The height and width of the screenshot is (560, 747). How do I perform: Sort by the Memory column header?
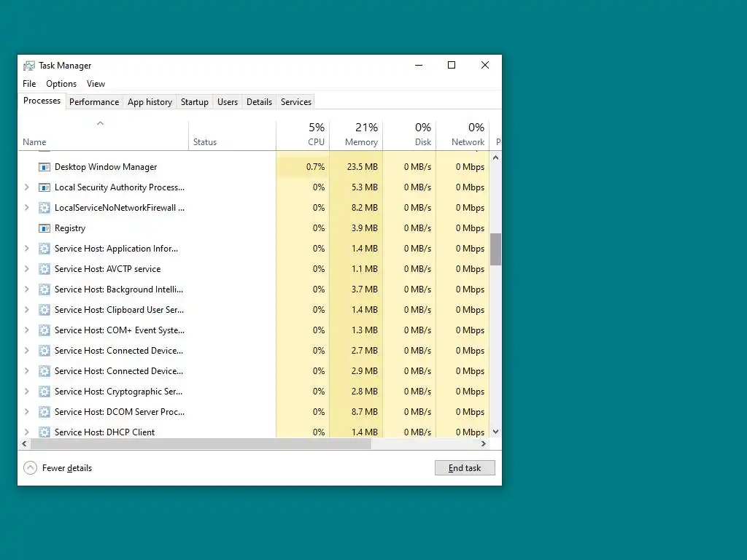356,136
